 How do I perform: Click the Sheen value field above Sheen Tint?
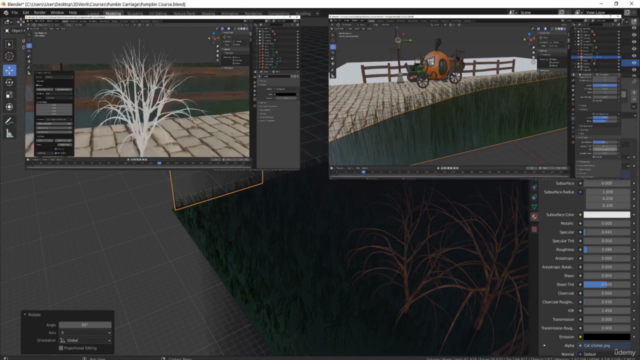click(x=607, y=276)
